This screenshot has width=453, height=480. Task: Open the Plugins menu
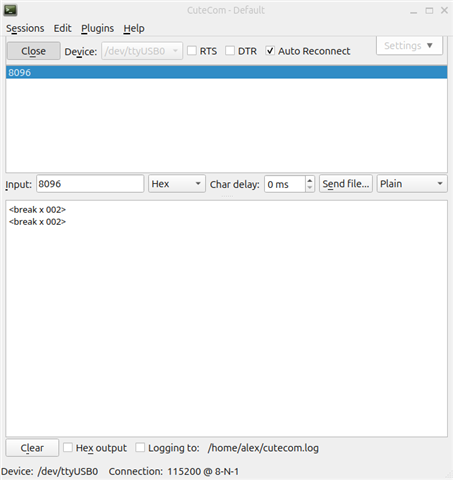point(97,28)
